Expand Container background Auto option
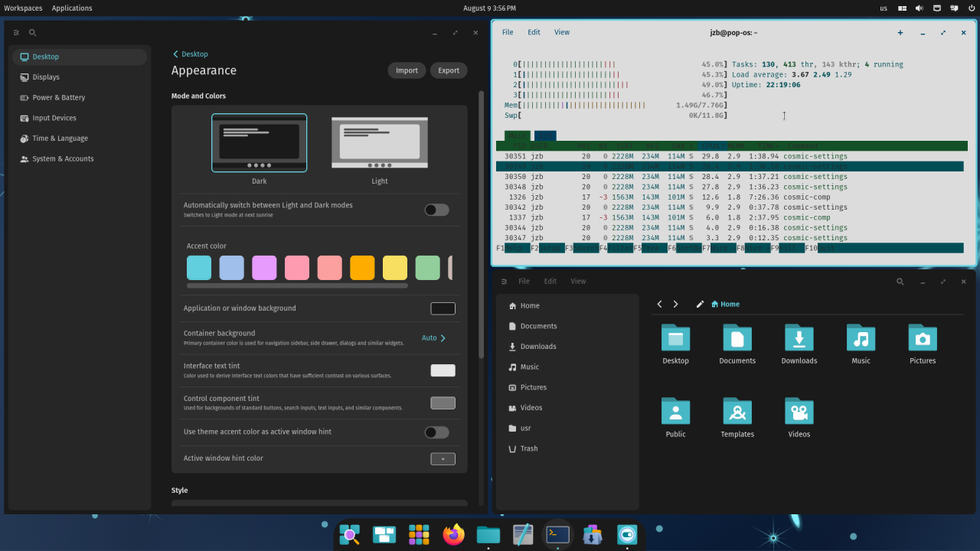Screen dimensions: 980x551 (x=433, y=338)
